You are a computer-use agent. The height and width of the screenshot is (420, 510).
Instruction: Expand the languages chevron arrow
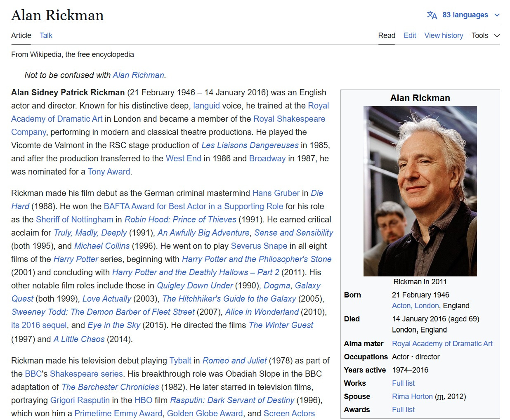coord(497,15)
